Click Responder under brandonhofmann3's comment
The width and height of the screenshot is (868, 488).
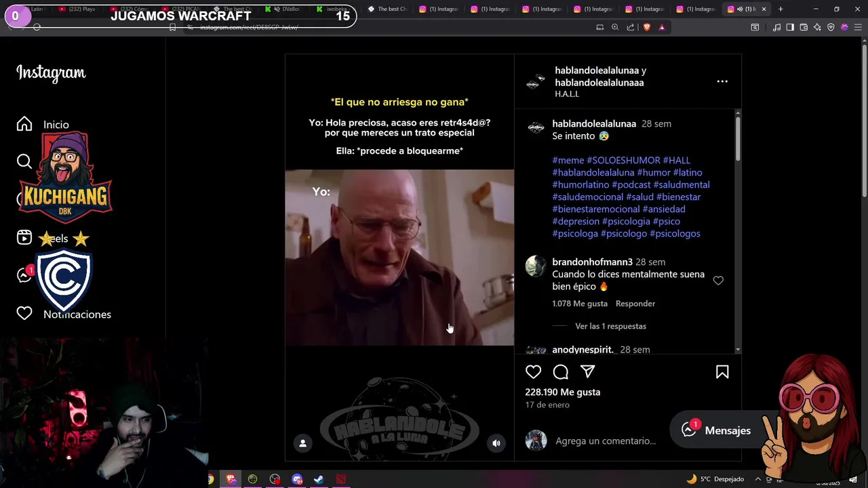pyautogui.click(x=635, y=304)
